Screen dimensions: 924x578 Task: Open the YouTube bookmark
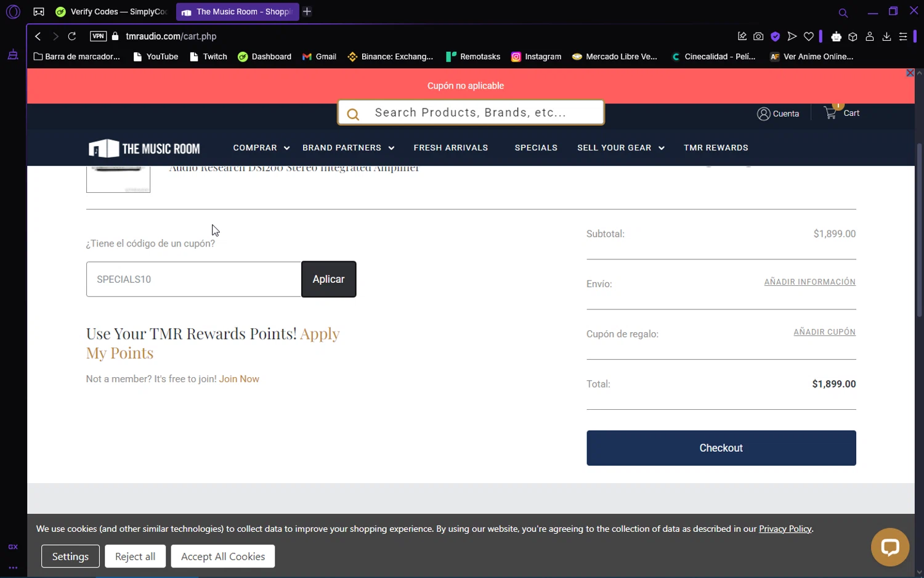pyautogui.click(x=156, y=57)
